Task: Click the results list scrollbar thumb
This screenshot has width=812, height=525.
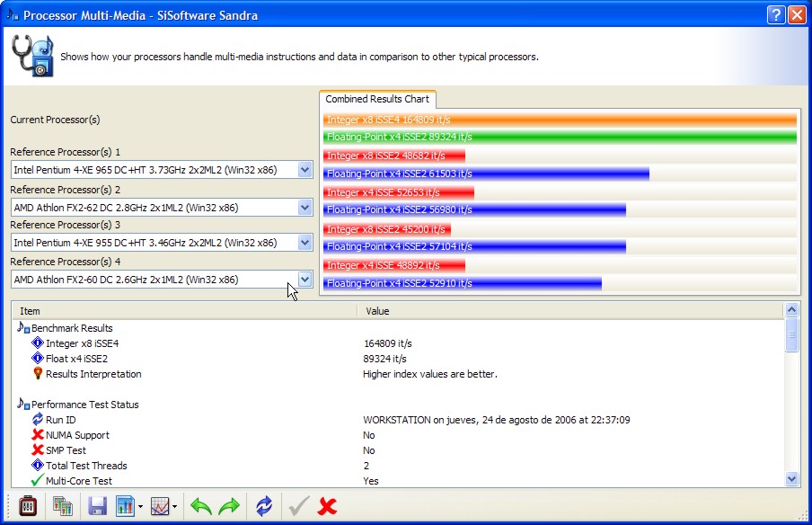Action: [x=792, y=335]
